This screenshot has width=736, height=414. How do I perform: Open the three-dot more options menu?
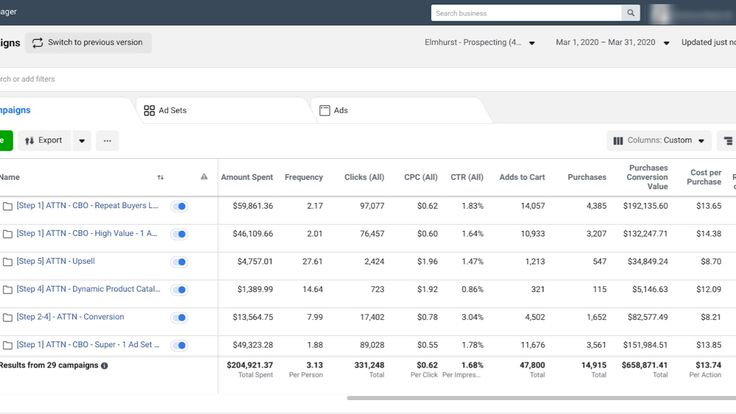pyautogui.click(x=107, y=141)
